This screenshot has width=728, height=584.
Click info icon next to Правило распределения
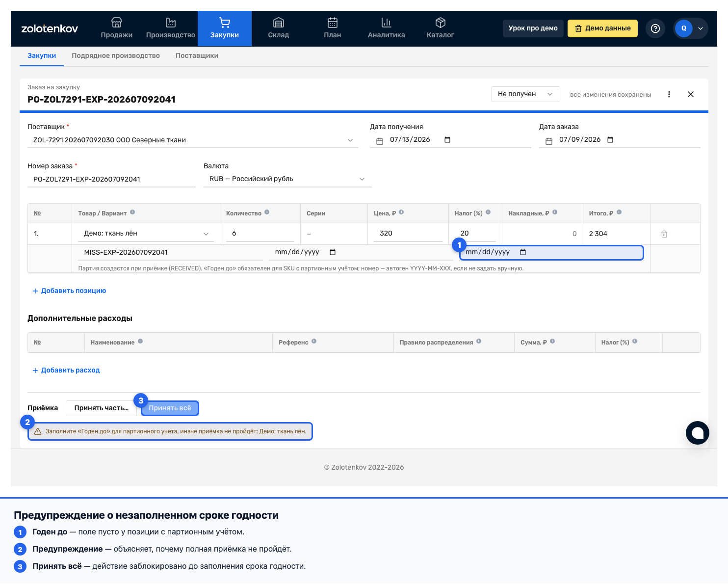click(x=479, y=342)
